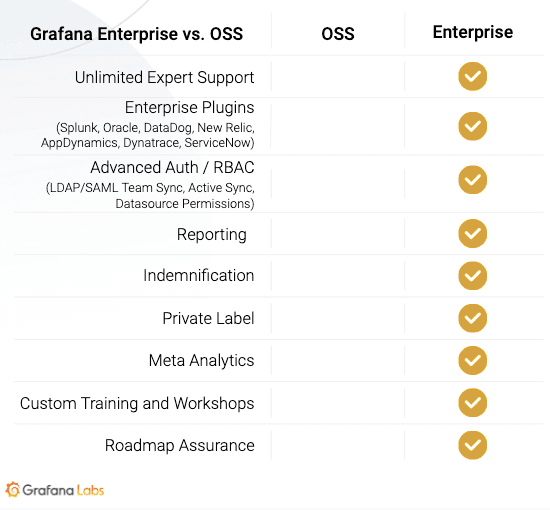Click the Private Label checkmark icon

[472, 318]
